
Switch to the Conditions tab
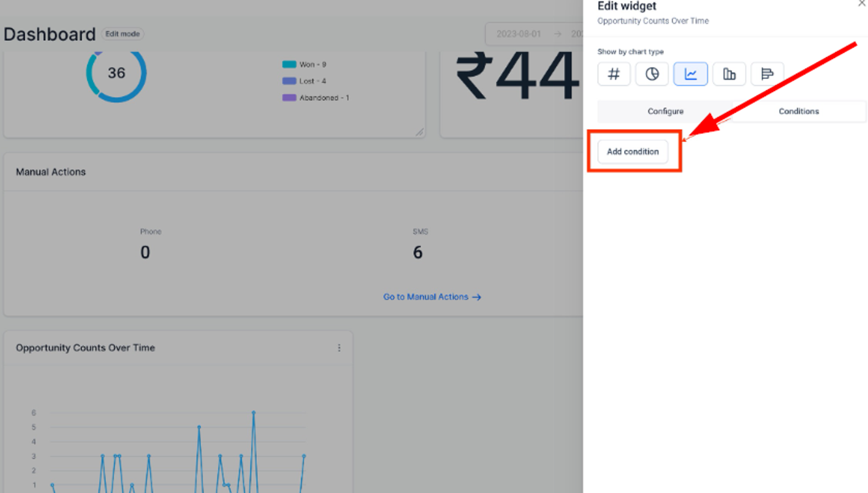(799, 112)
